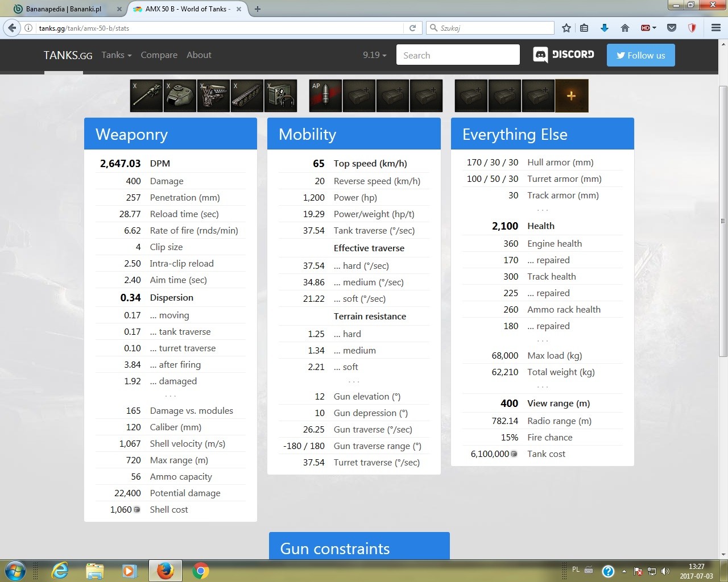728x582 pixels.
Task: Show bookmarks list icon in toolbar
Action: tap(584, 28)
